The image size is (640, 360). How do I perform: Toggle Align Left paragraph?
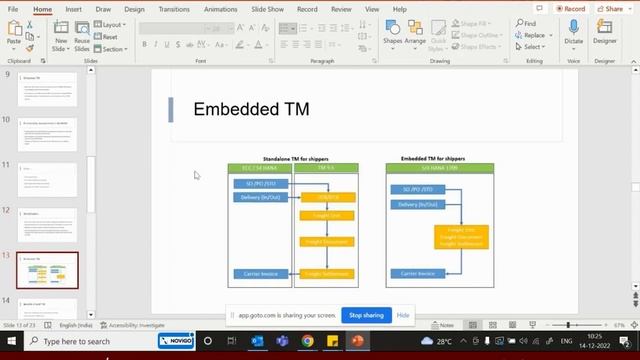pos(284,44)
